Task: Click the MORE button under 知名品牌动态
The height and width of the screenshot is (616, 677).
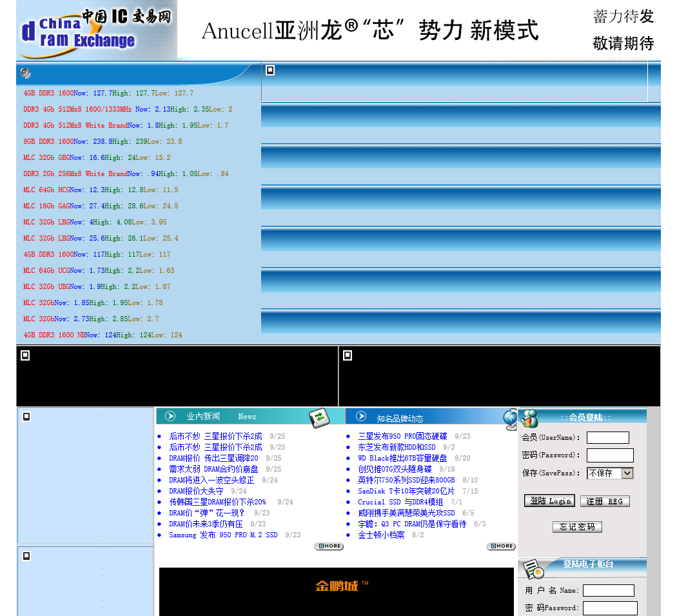Action: point(501,546)
